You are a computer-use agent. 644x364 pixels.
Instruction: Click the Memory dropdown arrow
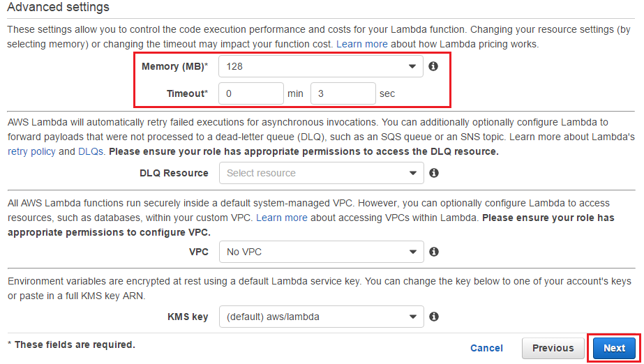coord(412,66)
